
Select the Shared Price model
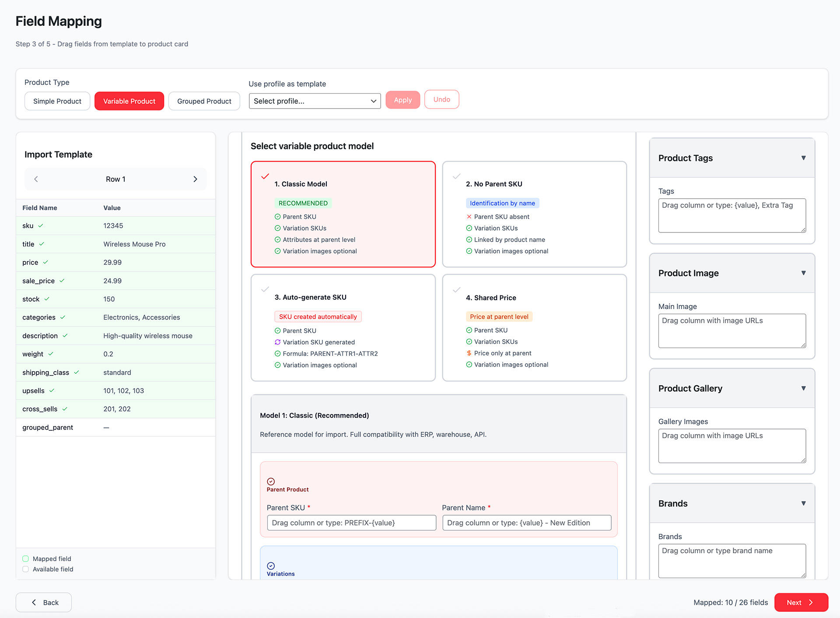pyautogui.click(x=534, y=328)
